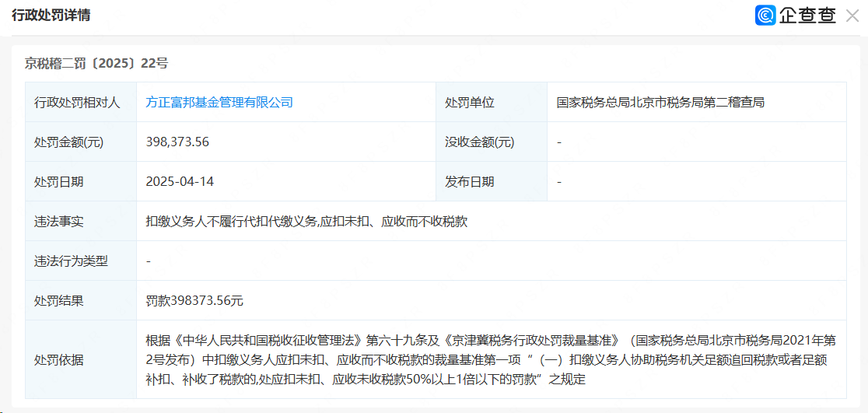The image size is (868, 413).
Task: Click the 处罚结果 label cell
Action: (x=81, y=301)
